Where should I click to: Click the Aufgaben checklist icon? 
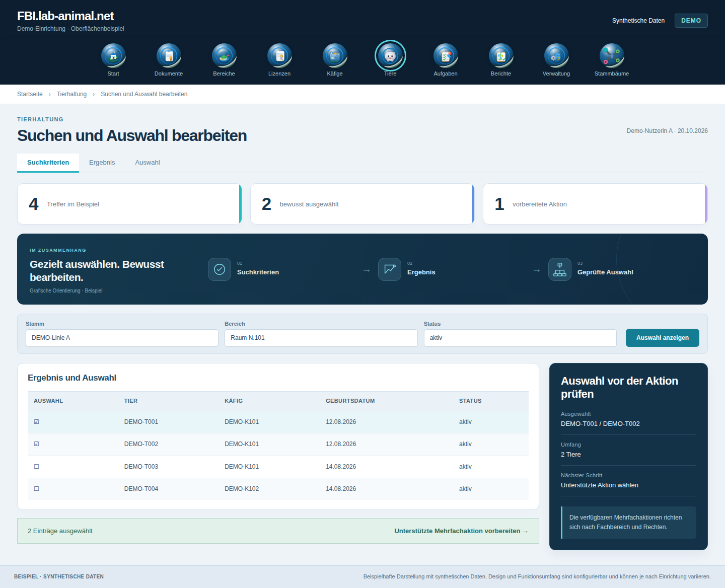[x=446, y=56]
